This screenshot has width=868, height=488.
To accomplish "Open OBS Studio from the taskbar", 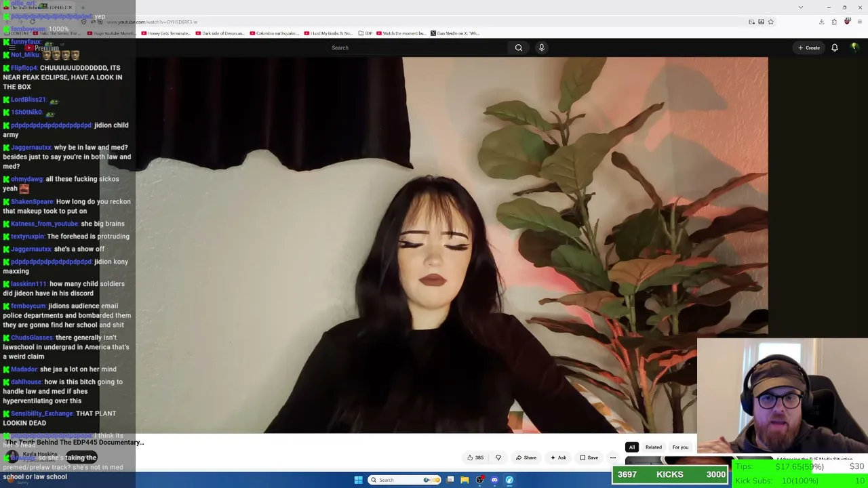I will [479, 480].
